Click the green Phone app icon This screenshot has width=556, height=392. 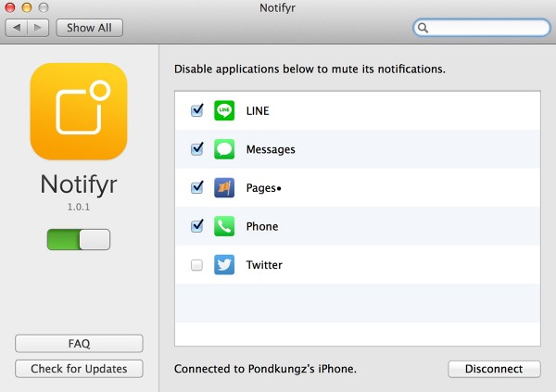(x=224, y=226)
